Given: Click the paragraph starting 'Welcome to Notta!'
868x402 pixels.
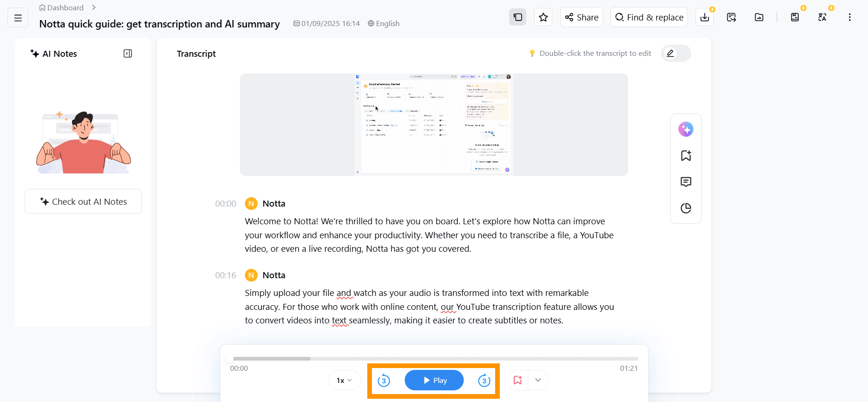Looking at the screenshot, I should [429, 235].
